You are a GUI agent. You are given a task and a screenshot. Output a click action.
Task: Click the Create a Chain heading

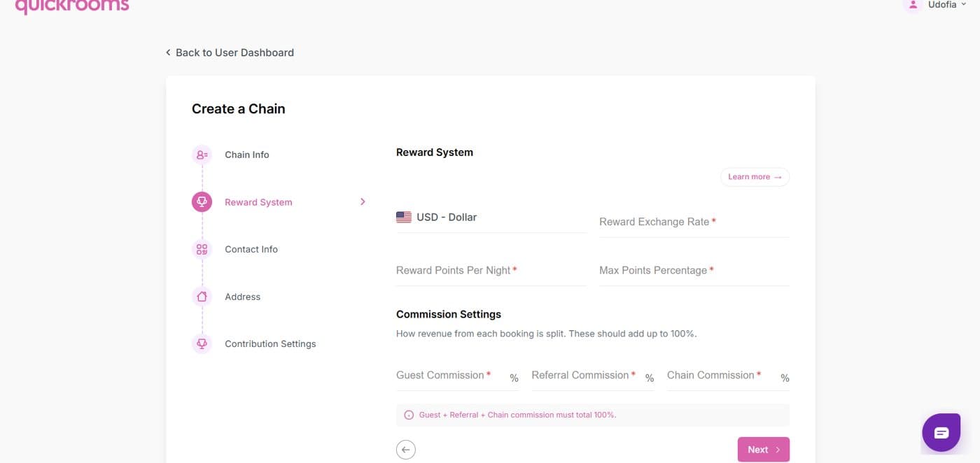239,109
